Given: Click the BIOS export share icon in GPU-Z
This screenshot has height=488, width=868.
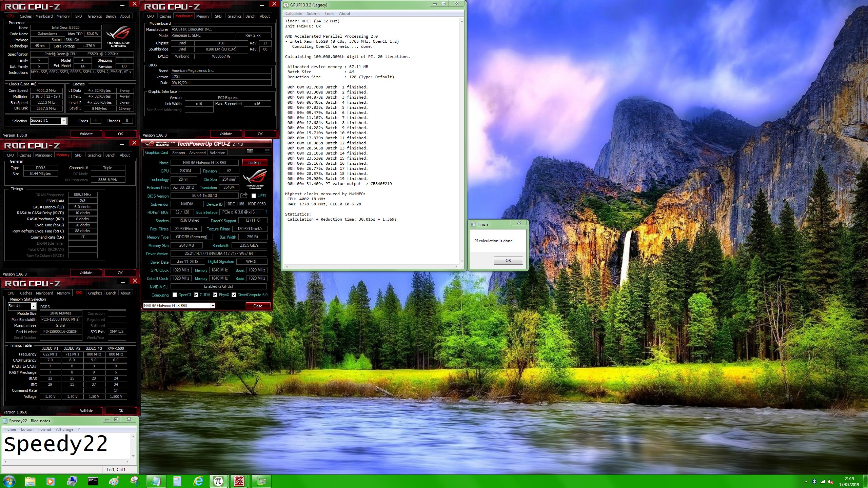Looking at the screenshot, I should [244, 196].
